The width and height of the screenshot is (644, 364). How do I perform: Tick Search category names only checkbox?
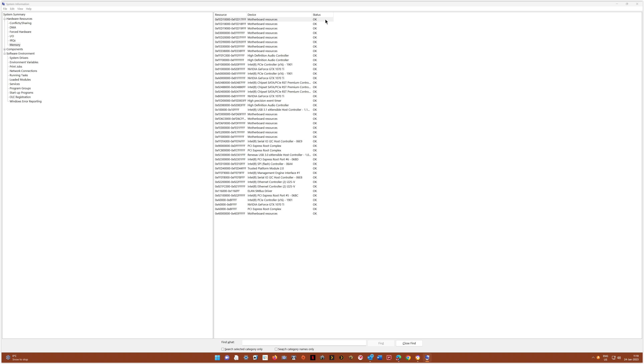click(x=276, y=349)
